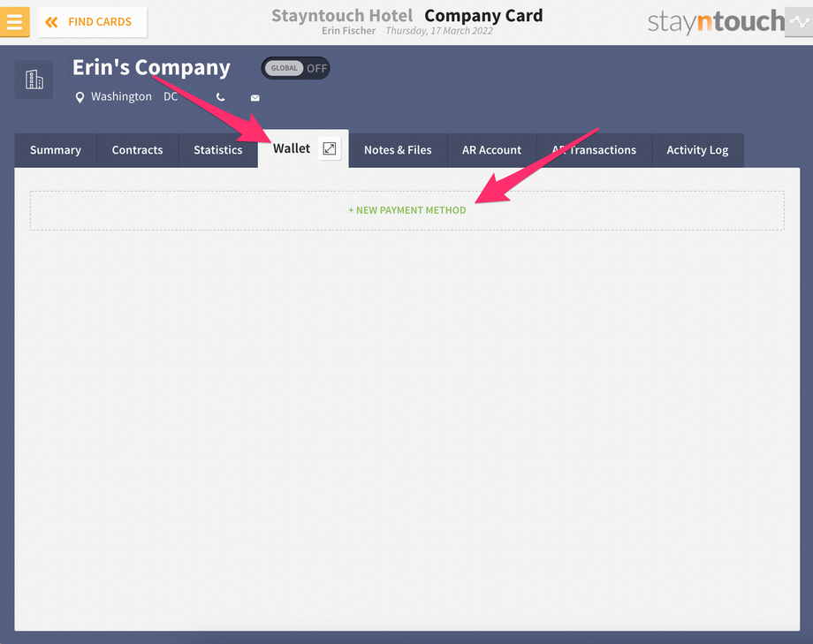Click the Erin's Company name field
813x644 pixels.
(x=151, y=67)
